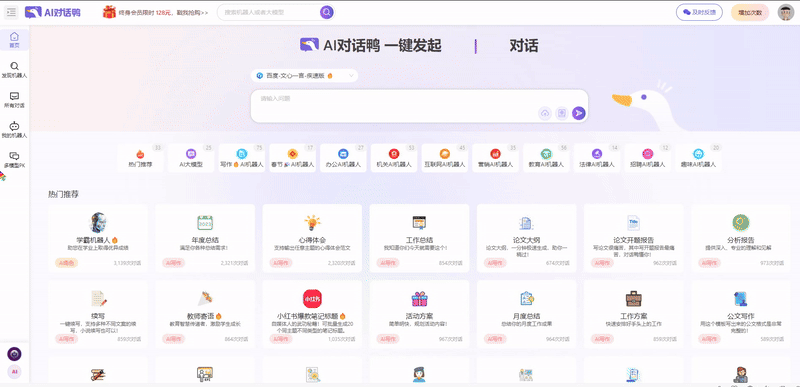800x387 pixels.
Task: Click the 工作总结 card title
Action: 419,240
